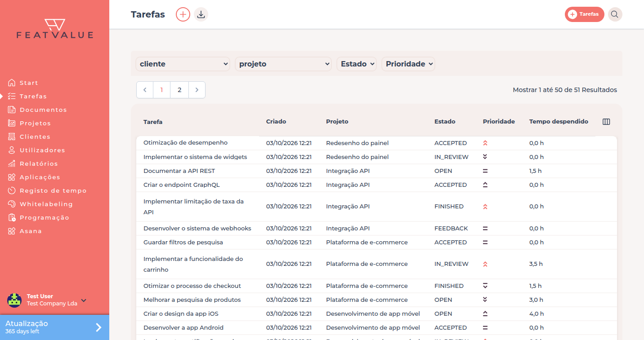Open Tarefas in the sidebar menu

coord(33,96)
